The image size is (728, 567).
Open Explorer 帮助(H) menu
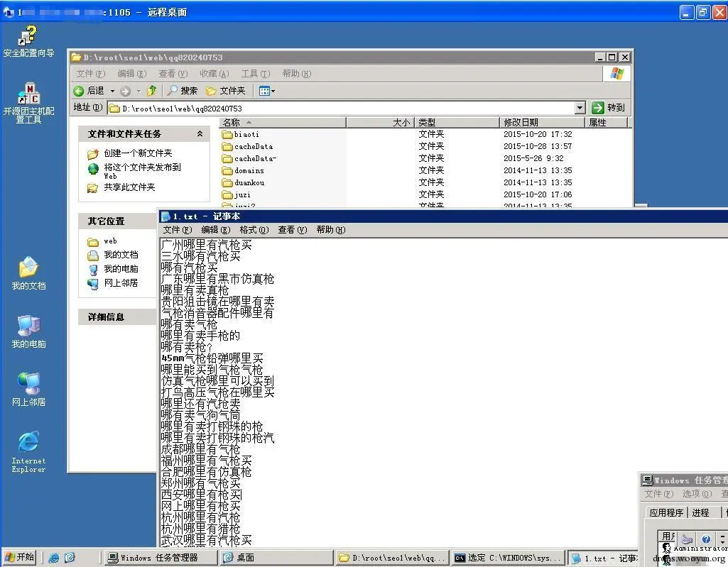click(297, 73)
